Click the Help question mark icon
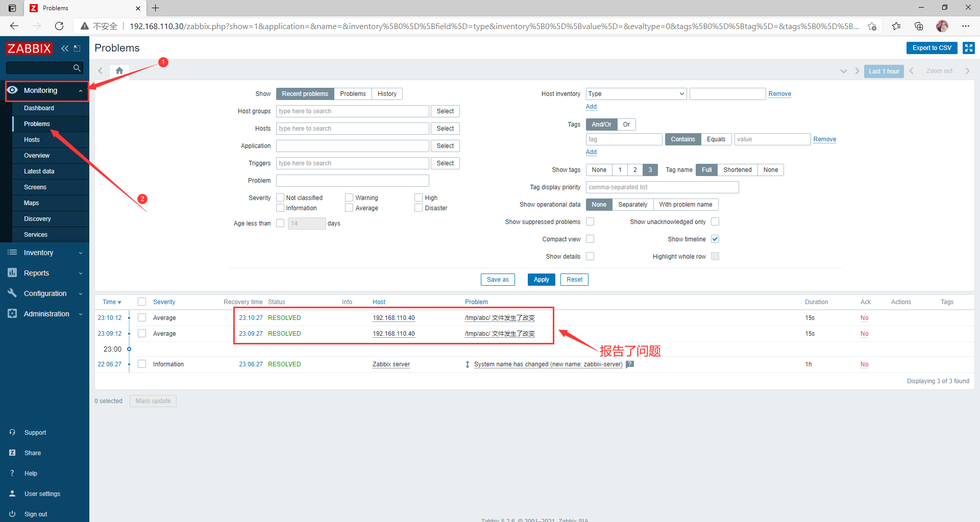980x522 pixels. (12, 473)
